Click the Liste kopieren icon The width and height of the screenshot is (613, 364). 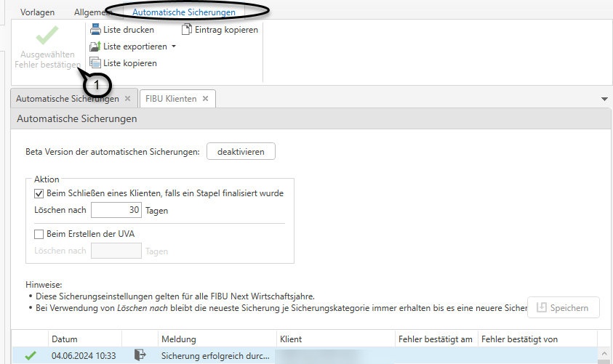pyautogui.click(x=95, y=63)
